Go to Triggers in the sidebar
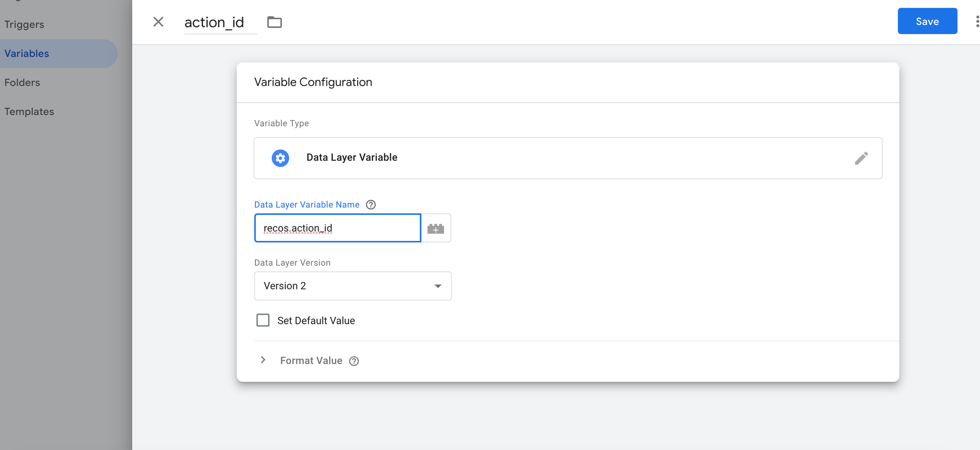 click(x=24, y=24)
